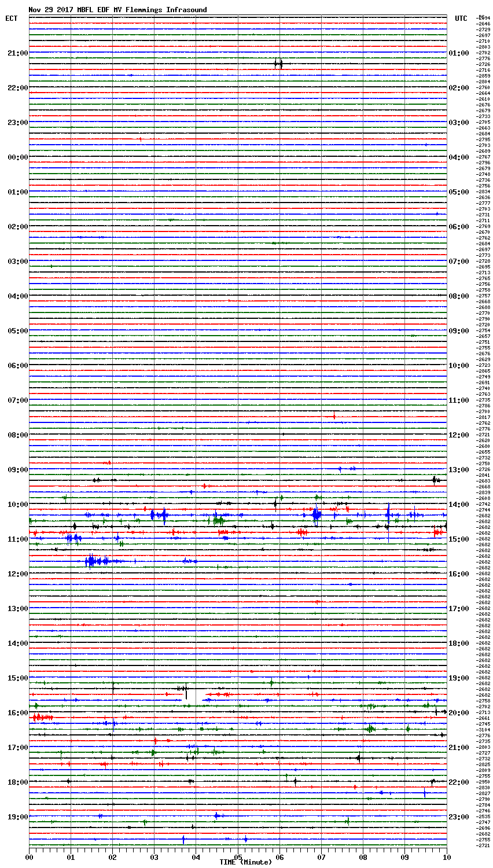Pick the 23:00 label on the UTC axis
Screen dimensions: 493x868
(x=459, y=817)
